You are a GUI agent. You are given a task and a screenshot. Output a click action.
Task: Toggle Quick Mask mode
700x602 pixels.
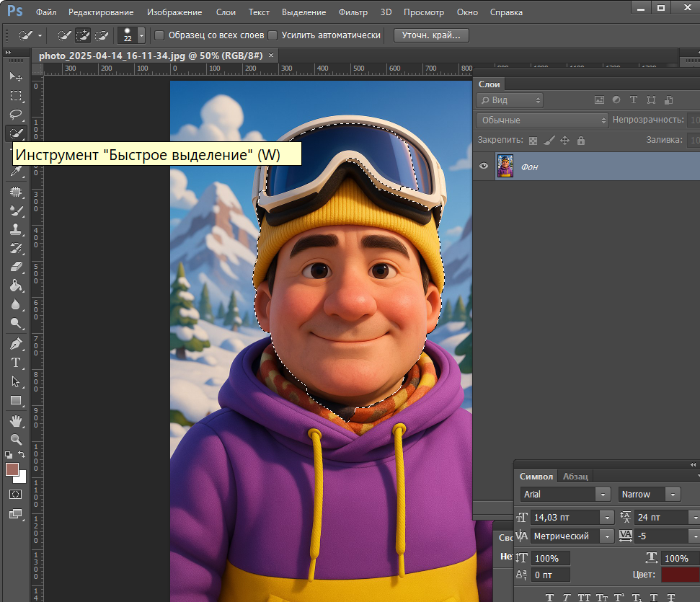click(x=16, y=495)
